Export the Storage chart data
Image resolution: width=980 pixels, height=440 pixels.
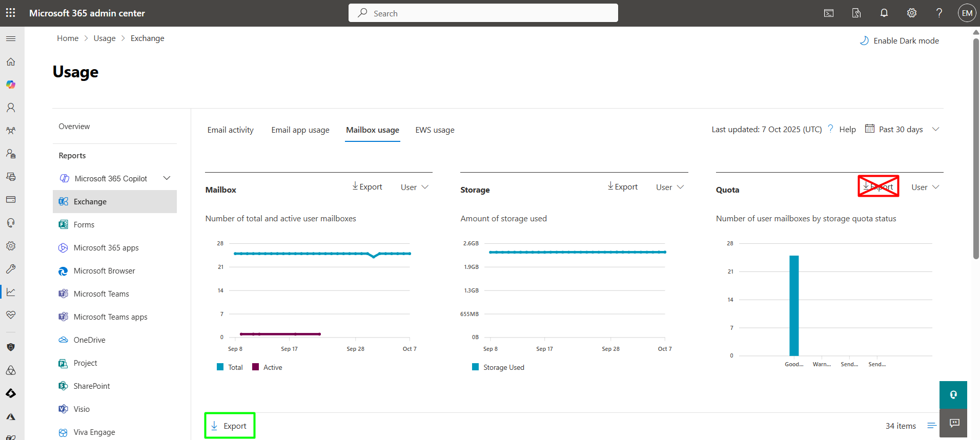[622, 186]
